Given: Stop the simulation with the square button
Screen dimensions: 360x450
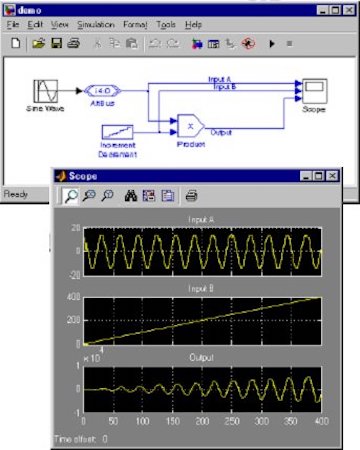Looking at the screenshot, I should point(289,44).
